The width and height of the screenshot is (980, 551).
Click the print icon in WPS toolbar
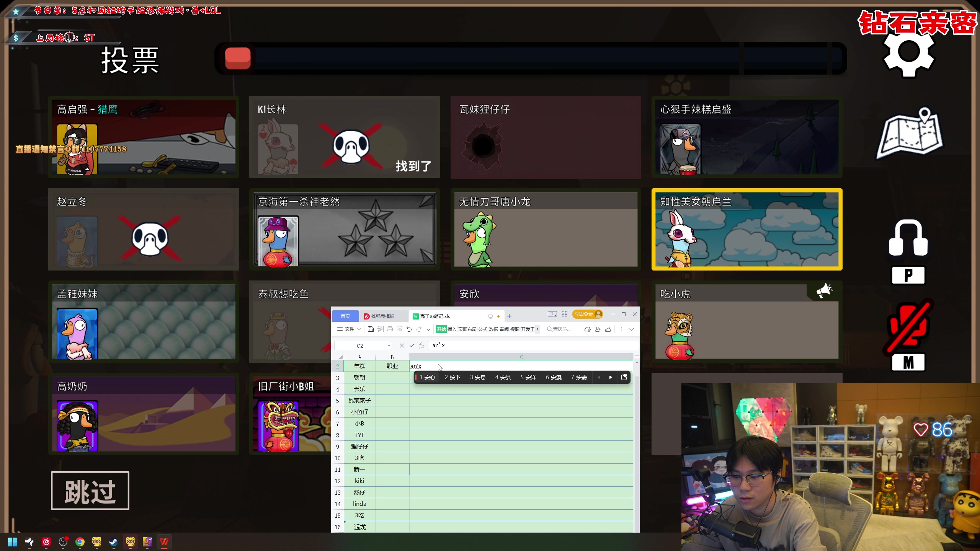(x=390, y=329)
